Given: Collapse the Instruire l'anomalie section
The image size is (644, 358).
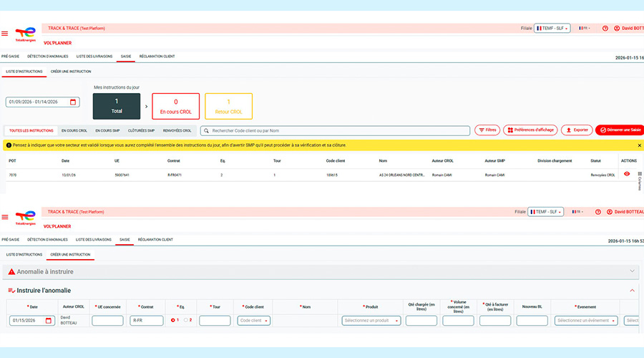Looking at the screenshot, I should click(x=632, y=290).
